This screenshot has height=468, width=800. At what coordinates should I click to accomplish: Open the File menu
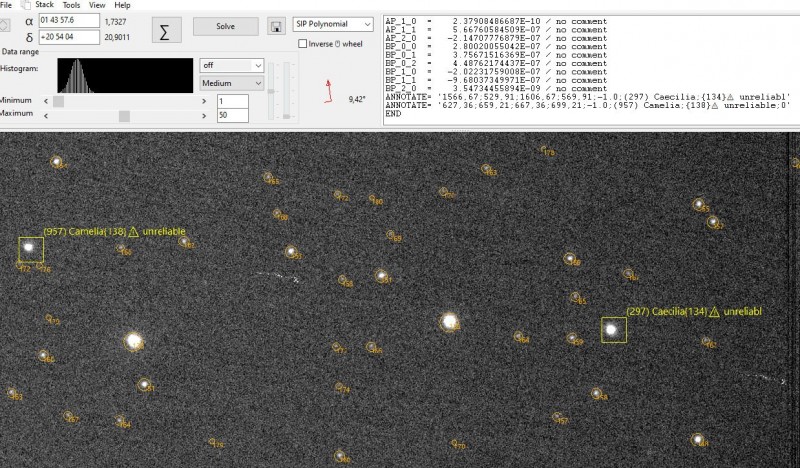pos(6,5)
